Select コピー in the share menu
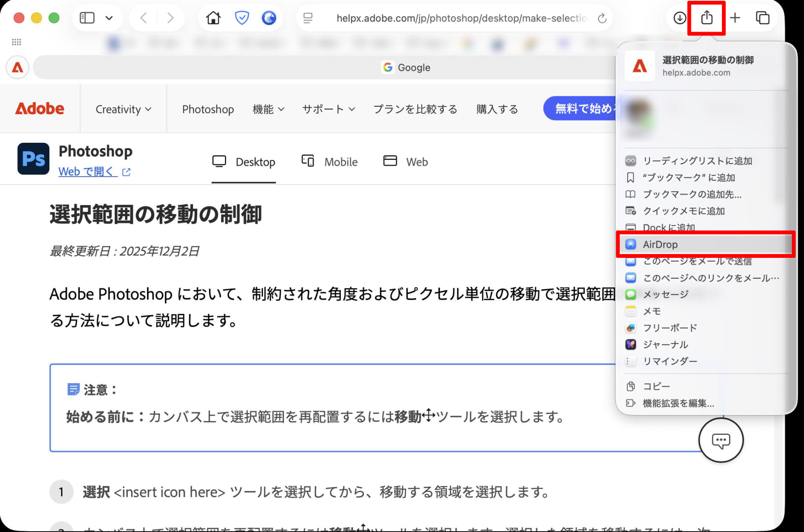The height and width of the screenshot is (532, 804). coord(656,386)
